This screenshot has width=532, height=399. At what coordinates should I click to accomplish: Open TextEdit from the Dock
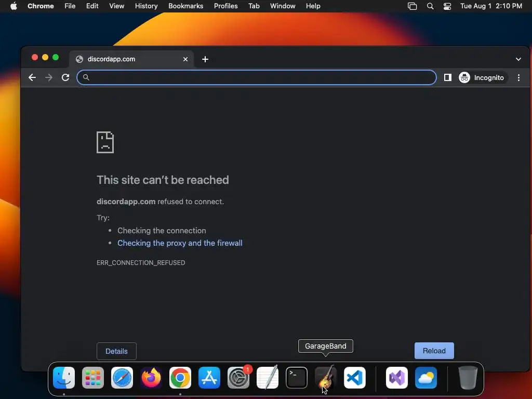[x=268, y=378]
